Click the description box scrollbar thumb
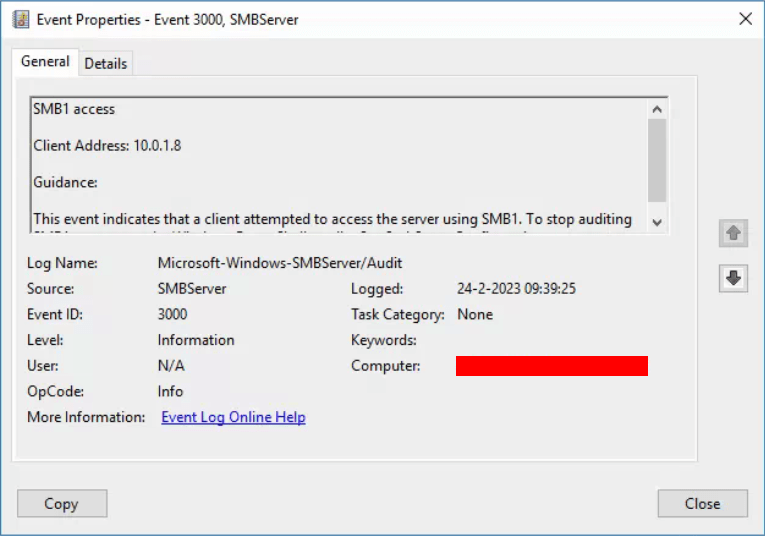The height and width of the screenshot is (536, 765). point(657,160)
